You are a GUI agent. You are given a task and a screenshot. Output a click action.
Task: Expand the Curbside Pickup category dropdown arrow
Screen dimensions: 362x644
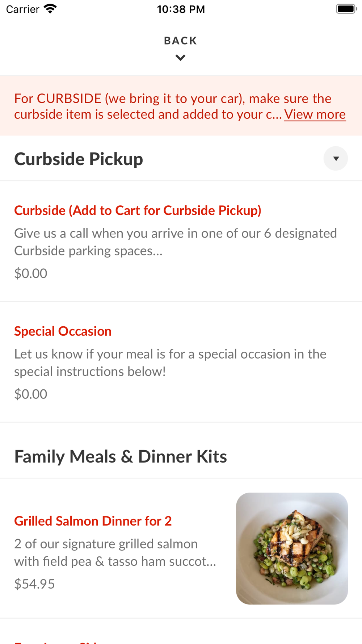[336, 159]
